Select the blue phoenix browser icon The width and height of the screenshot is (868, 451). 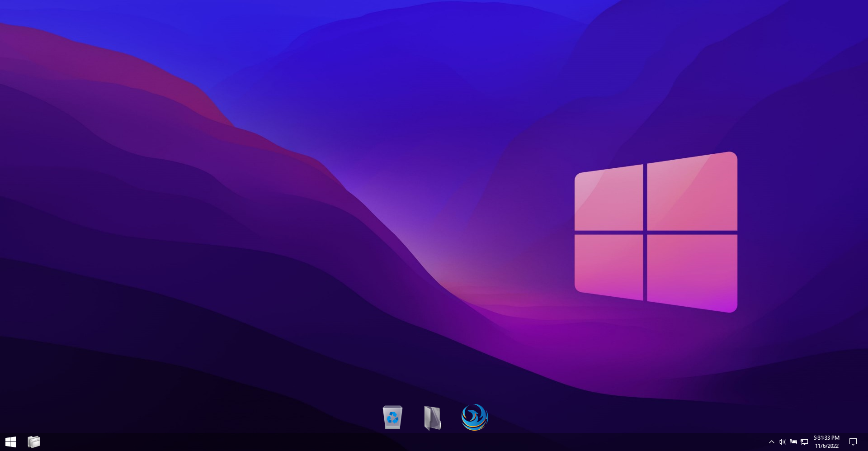[x=475, y=417]
